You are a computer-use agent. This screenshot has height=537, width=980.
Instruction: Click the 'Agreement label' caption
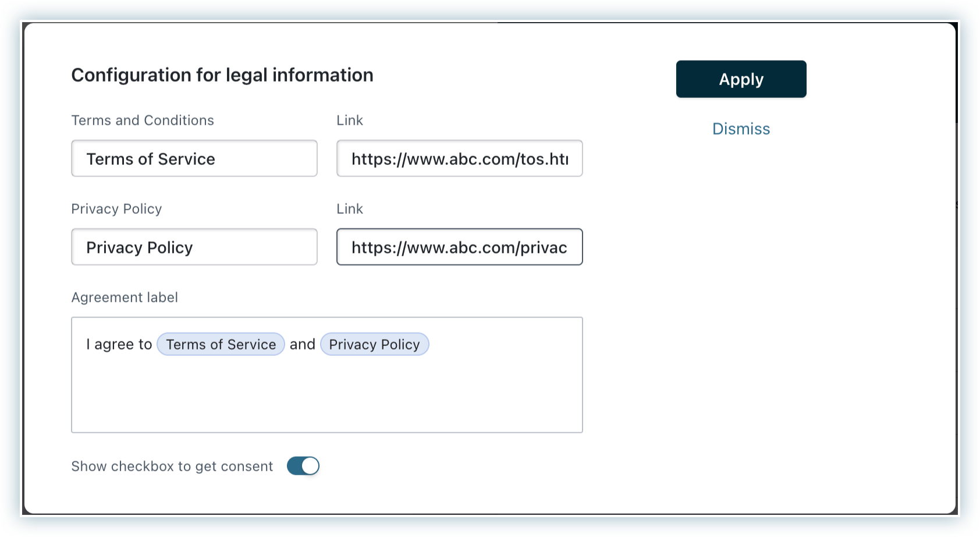click(125, 297)
